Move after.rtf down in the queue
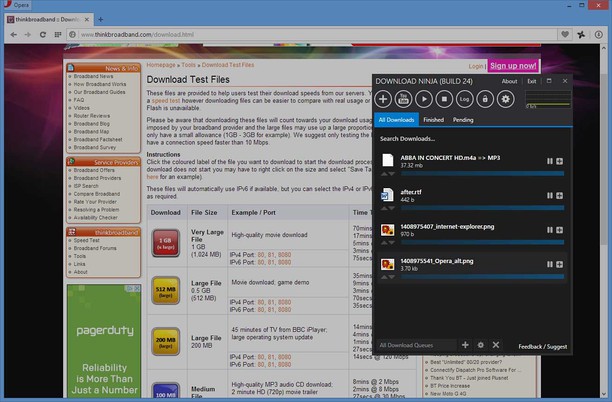This screenshot has width=612, height=402. tap(391, 208)
